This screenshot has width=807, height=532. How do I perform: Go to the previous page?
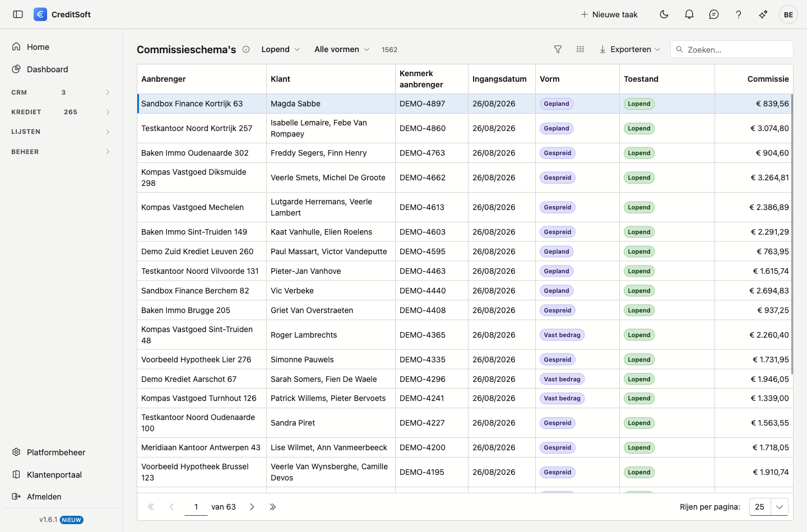pyautogui.click(x=171, y=507)
